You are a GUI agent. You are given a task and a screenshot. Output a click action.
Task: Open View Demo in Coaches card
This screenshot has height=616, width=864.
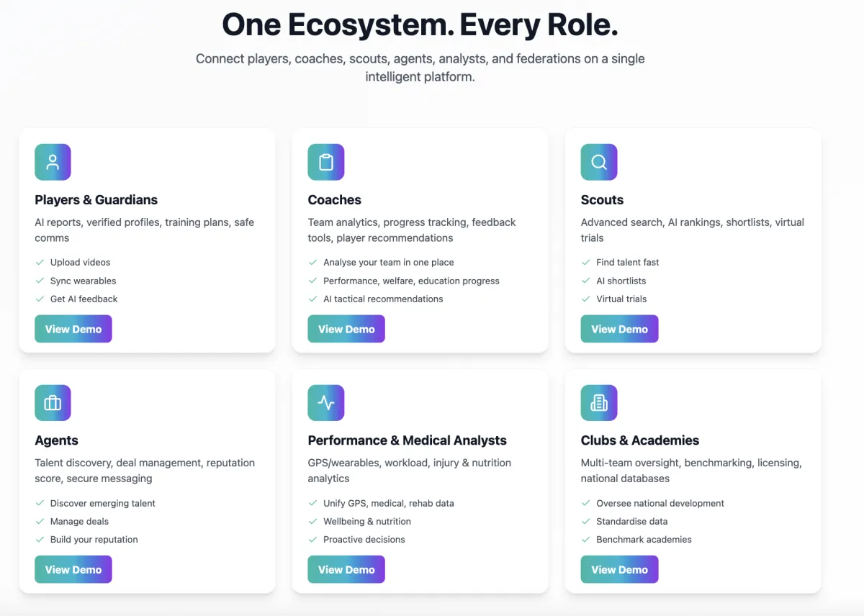tap(346, 329)
